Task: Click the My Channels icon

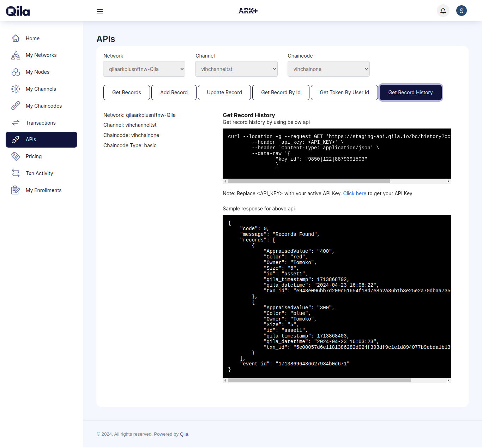Action: point(16,89)
